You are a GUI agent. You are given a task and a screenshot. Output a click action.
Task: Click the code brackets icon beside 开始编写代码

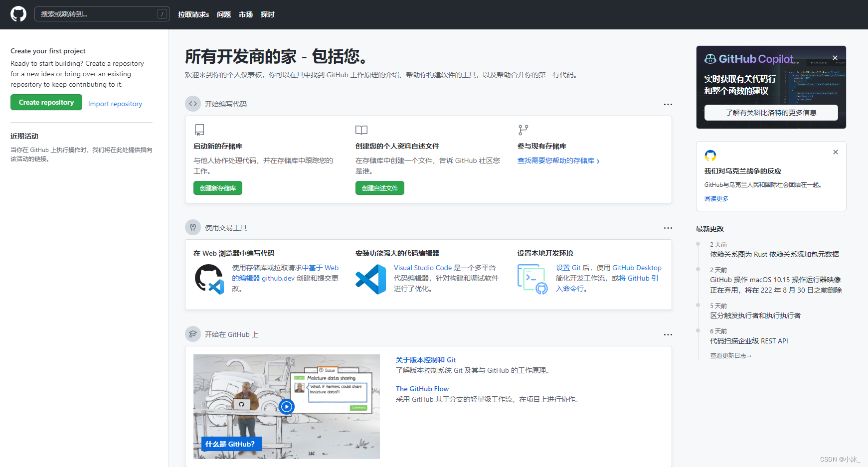pyautogui.click(x=193, y=104)
